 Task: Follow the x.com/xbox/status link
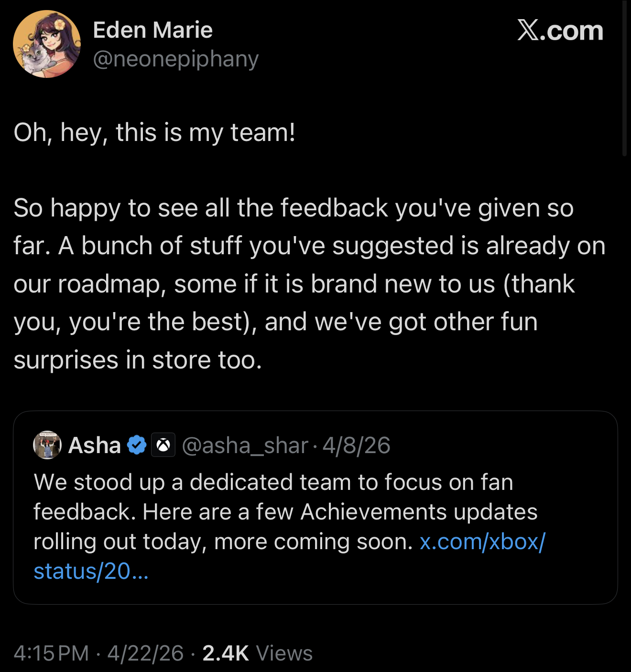[x=482, y=542]
